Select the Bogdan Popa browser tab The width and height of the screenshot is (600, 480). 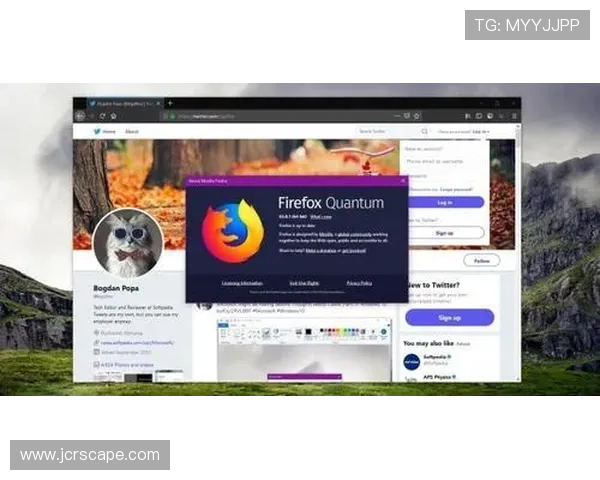tap(122, 103)
